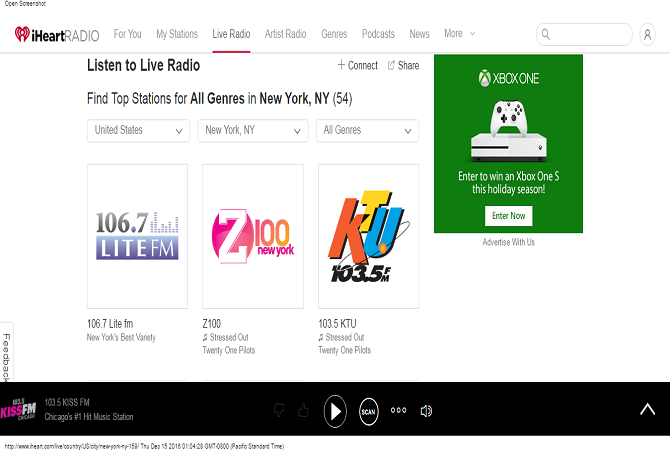Play the 103.5 KISS FM station

(335, 411)
